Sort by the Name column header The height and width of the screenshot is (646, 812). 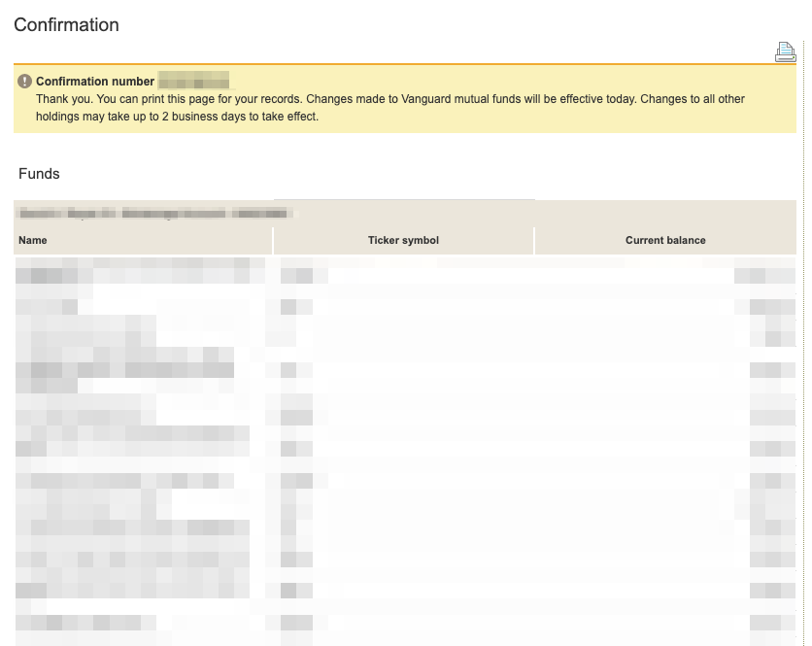pos(33,240)
